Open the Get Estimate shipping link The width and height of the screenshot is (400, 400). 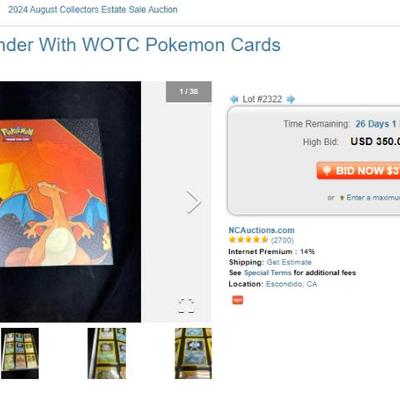coord(289,262)
